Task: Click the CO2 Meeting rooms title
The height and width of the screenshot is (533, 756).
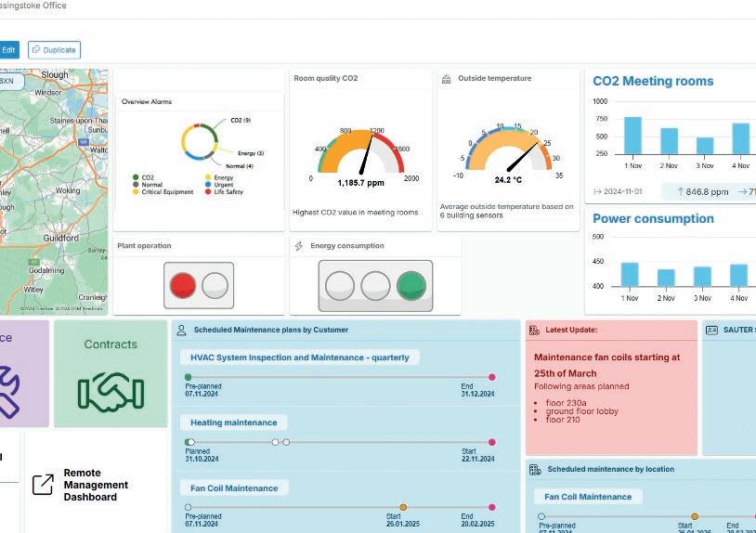Action: pos(653,81)
